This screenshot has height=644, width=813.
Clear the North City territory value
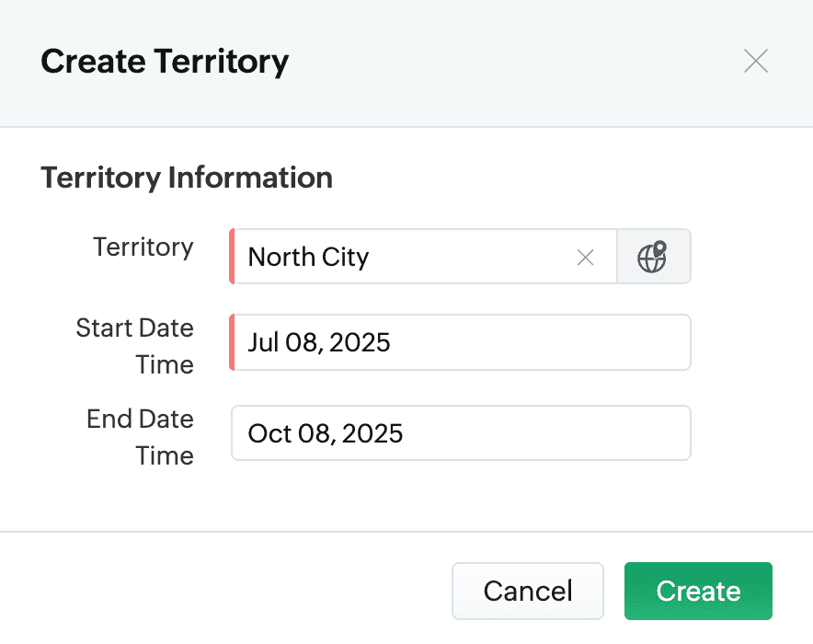[585, 258]
